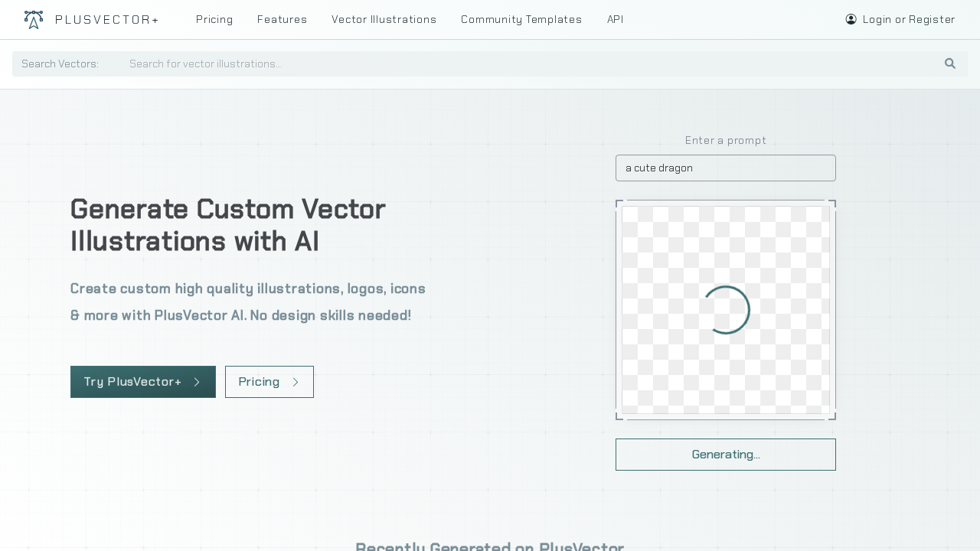Open the Features navigation item
This screenshot has height=551, width=980.
coord(282,20)
